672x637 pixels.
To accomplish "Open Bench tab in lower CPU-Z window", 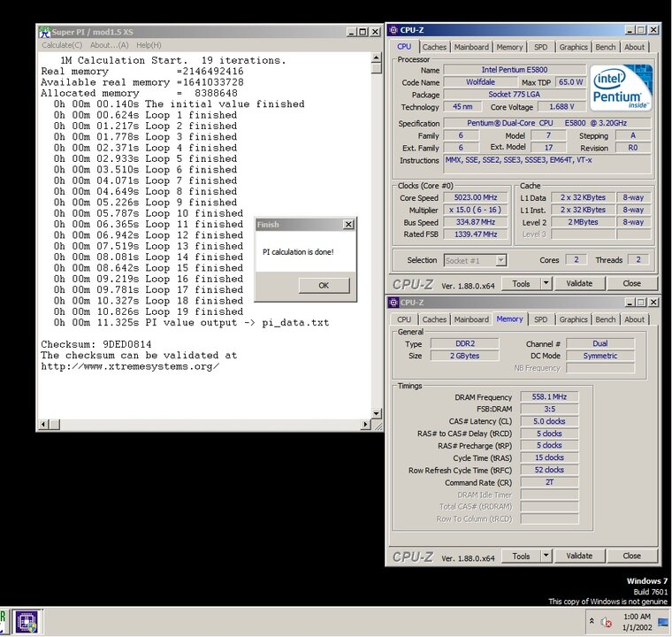I will click(605, 319).
